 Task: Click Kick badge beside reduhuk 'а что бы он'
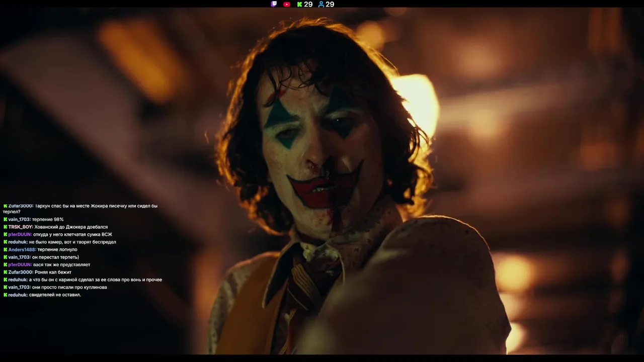pyautogui.click(x=5, y=280)
